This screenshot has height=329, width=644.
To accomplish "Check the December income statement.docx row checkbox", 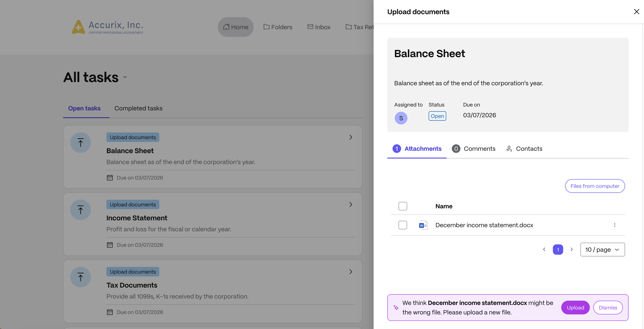I will click(403, 225).
